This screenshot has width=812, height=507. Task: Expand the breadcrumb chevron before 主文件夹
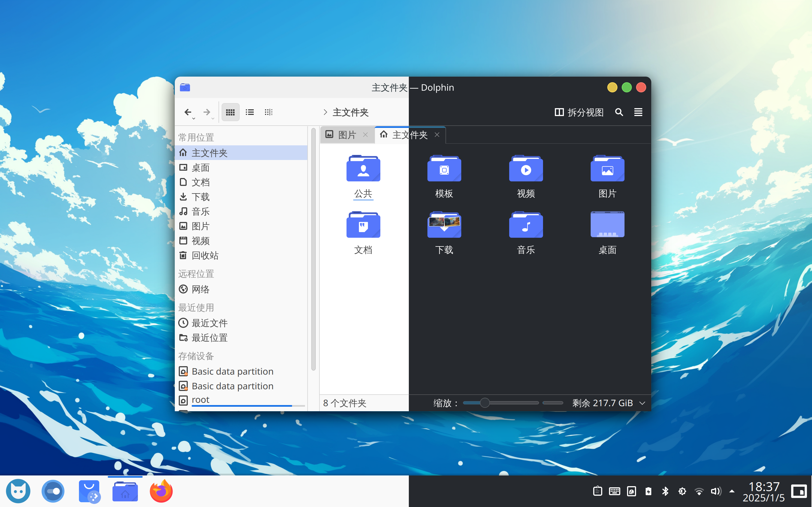(x=325, y=112)
